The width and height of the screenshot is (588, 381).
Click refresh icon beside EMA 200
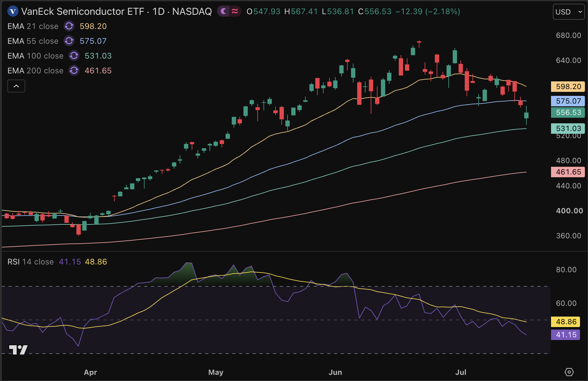74,71
